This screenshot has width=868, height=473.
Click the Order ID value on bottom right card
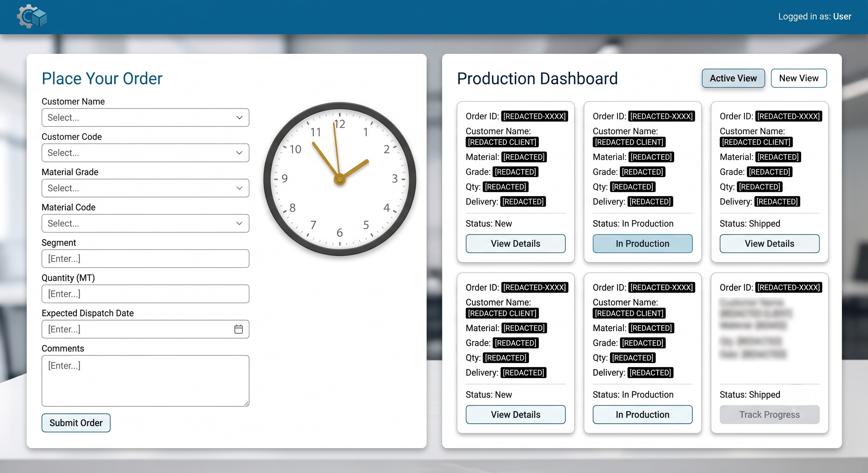(x=789, y=287)
